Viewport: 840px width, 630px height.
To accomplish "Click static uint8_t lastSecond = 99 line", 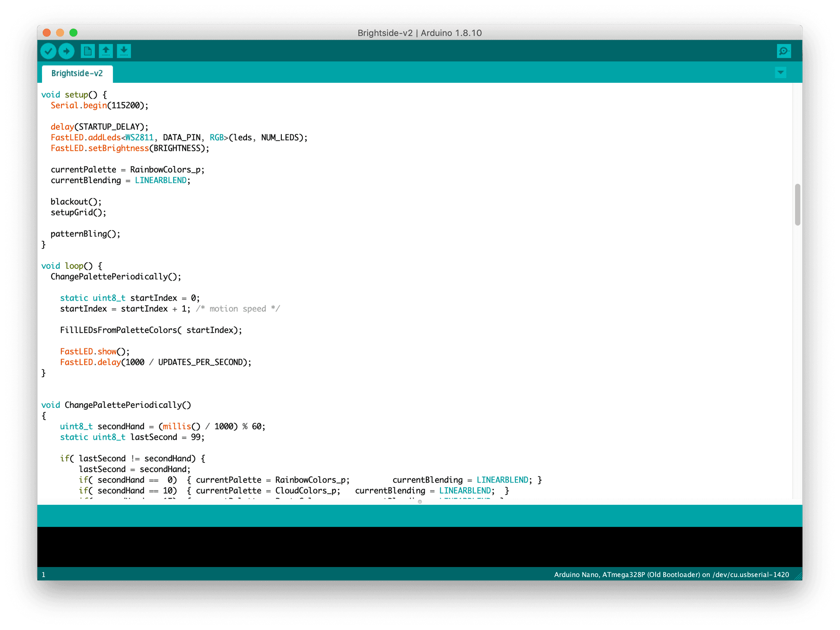I will [132, 437].
